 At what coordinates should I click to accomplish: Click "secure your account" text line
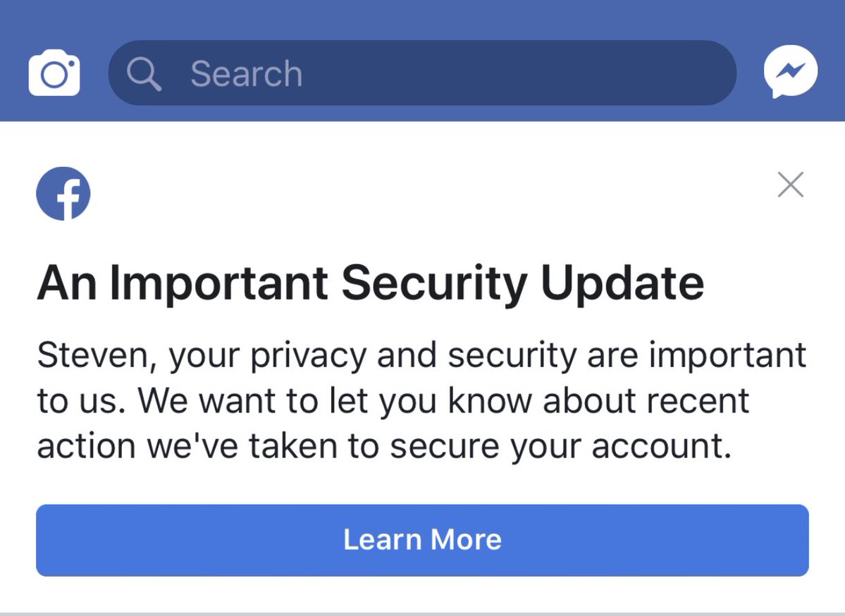(x=560, y=447)
